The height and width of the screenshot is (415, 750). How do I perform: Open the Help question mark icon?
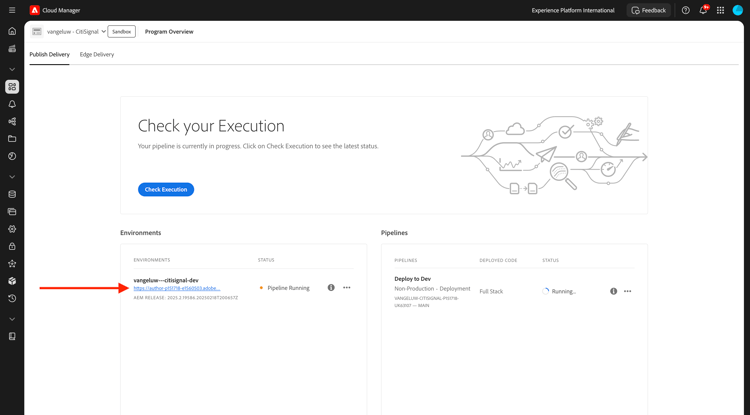pyautogui.click(x=685, y=10)
